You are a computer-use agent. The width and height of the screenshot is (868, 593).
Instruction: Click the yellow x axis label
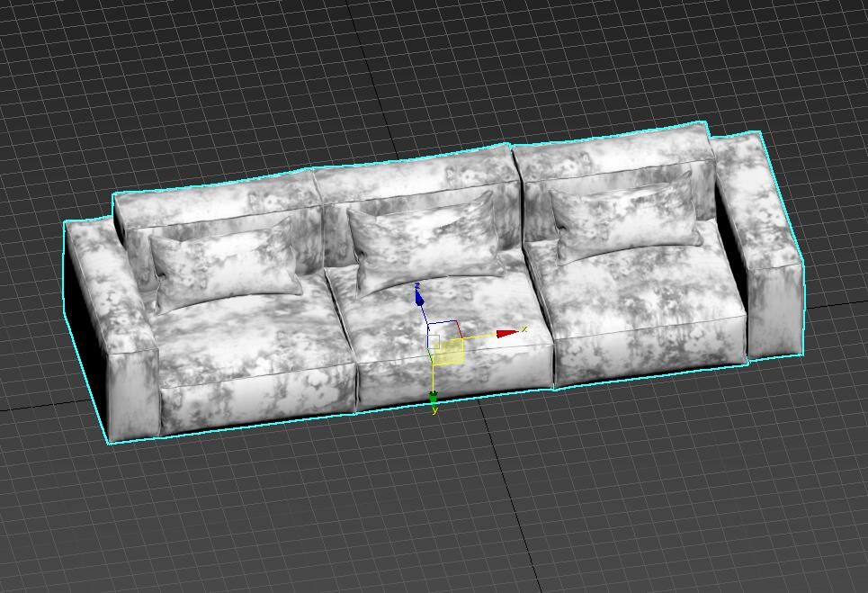tap(523, 329)
